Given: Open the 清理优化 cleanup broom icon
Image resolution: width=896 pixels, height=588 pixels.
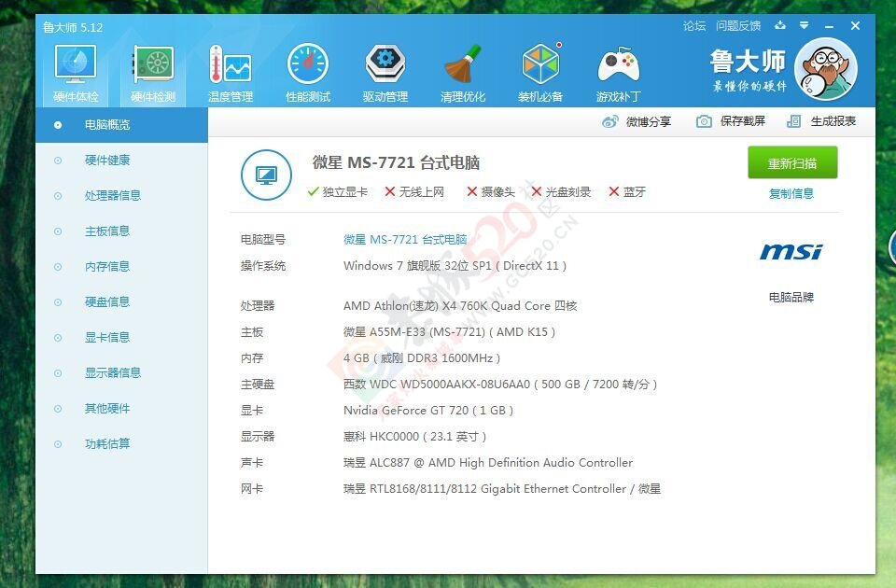Looking at the screenshot, I should 463,74.
